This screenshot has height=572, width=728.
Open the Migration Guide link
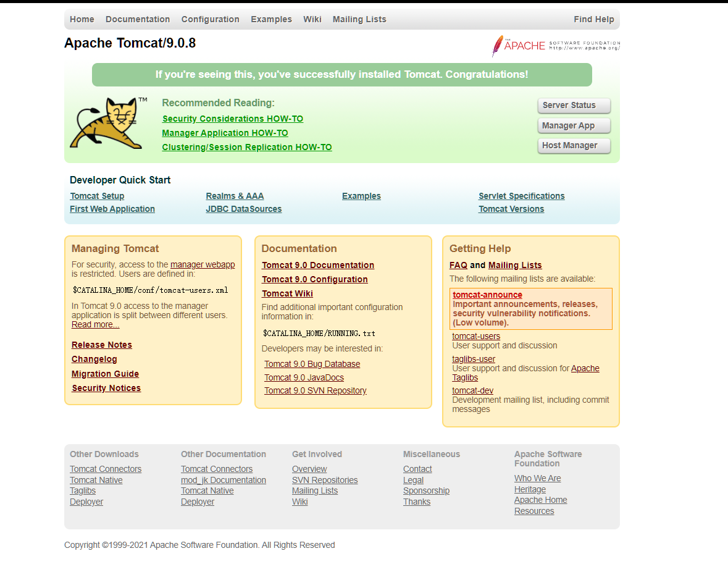[105, 374]
